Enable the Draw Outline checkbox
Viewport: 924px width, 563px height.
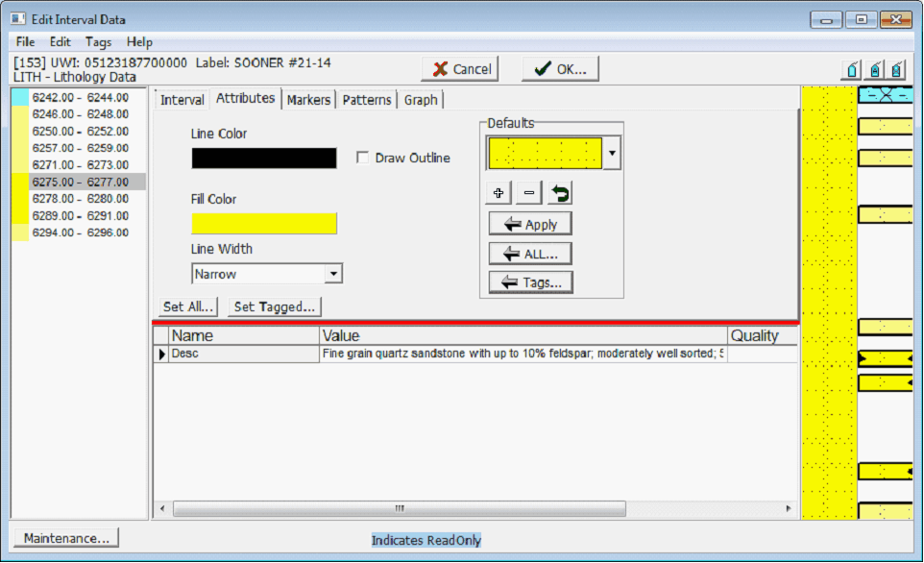coord(362,158)
